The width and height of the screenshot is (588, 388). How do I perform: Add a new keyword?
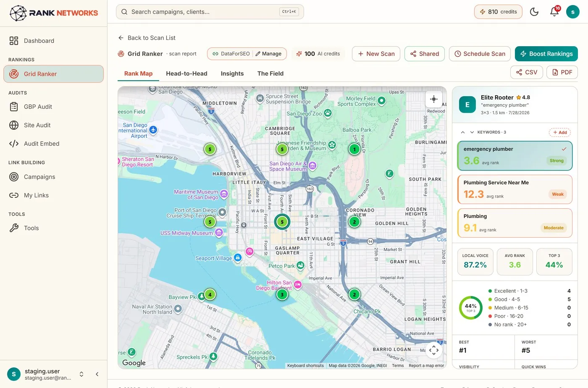[560, 132]
